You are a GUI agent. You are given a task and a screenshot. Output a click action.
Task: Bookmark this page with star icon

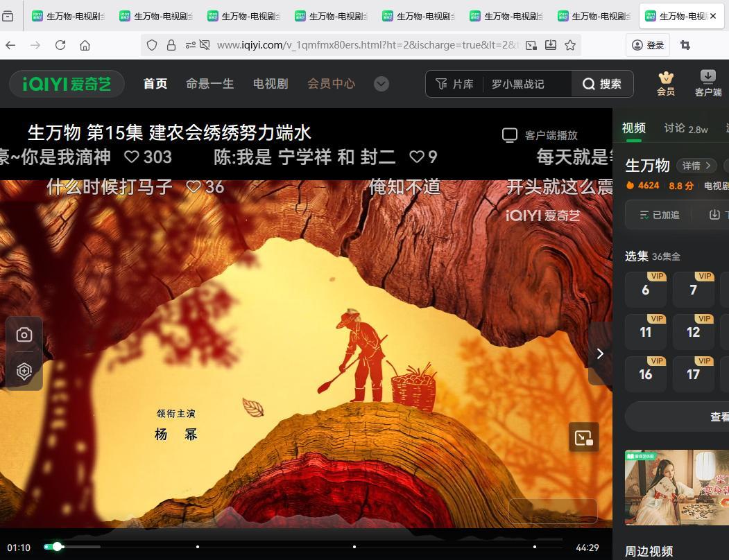coord(570,45)
